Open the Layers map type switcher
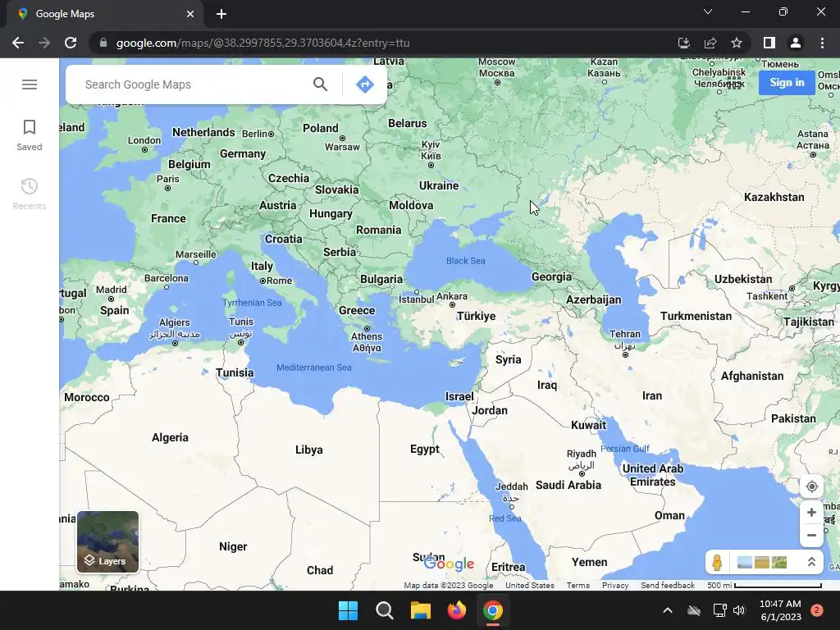The width and height of the screenshot is (840, 630). [108, 541]
